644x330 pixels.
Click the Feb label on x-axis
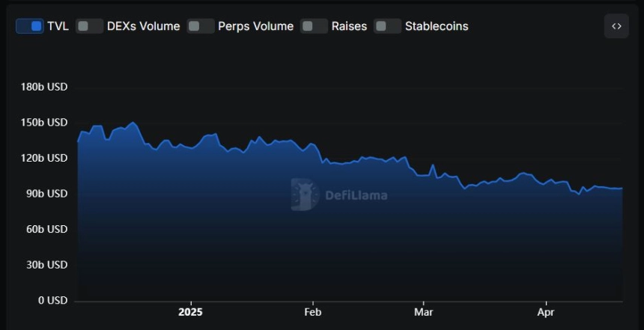coord(312,312)
